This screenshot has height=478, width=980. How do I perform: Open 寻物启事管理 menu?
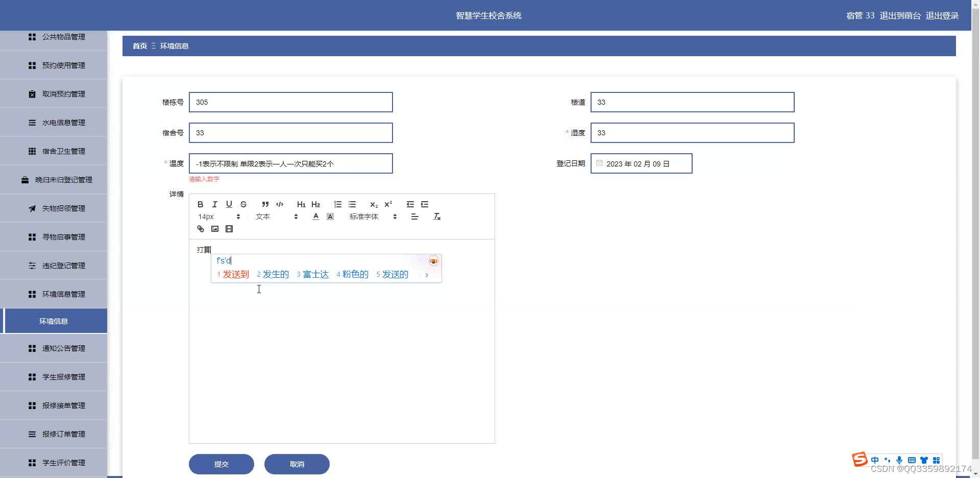[54, 237]
